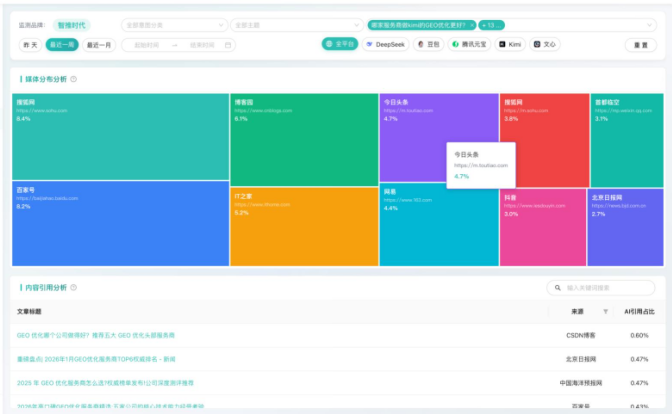Image resolution: width=672 pixels, height=414 pixels.
Task: Click the help icon beside 媒体分布分析
Action: tap(74, 79)
